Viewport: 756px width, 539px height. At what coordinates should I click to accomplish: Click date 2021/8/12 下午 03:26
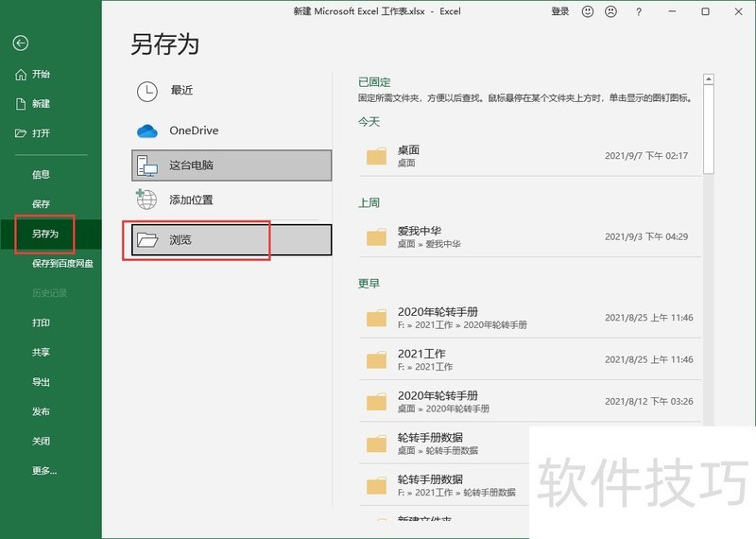coord(649,402)
